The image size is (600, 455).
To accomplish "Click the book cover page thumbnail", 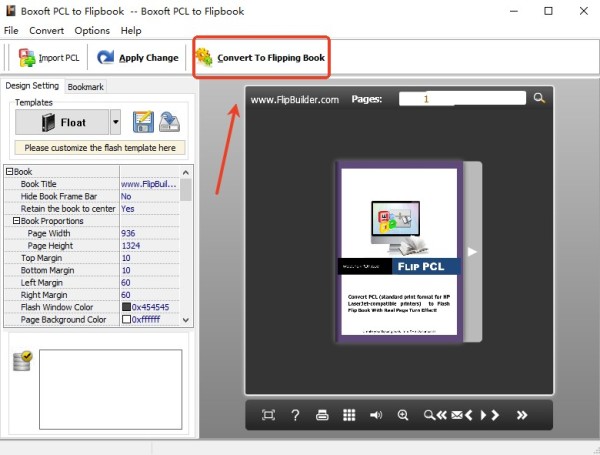I will (x=399, y=252).
